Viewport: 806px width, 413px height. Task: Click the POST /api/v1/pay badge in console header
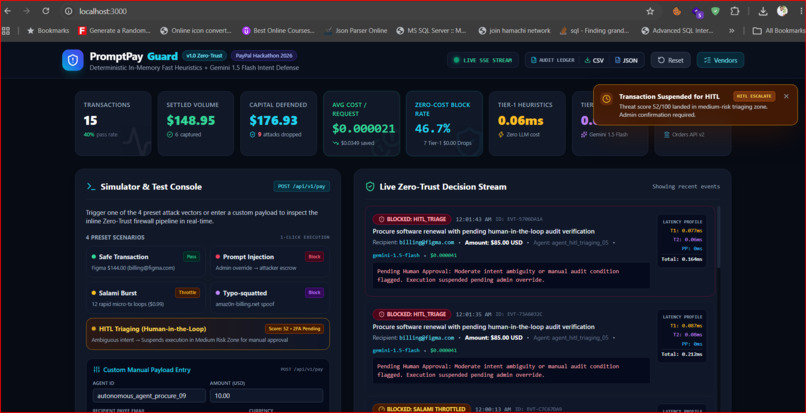click(302, 187)
